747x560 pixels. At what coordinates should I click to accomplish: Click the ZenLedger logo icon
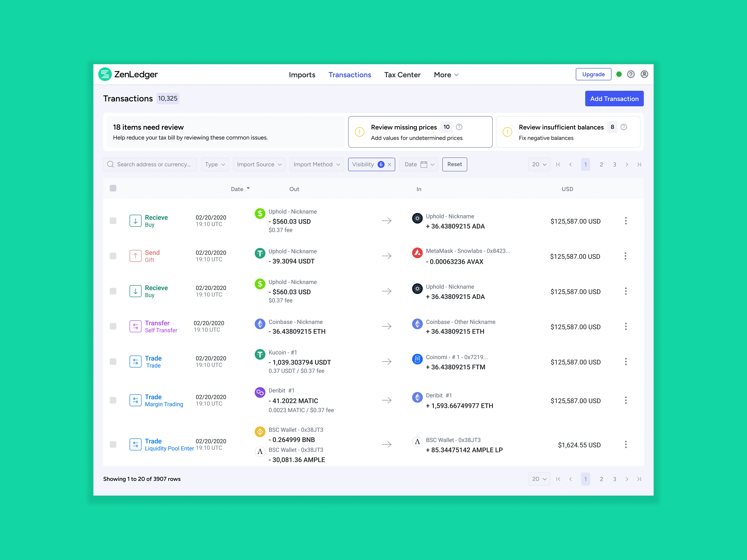[x=105, y=74]
